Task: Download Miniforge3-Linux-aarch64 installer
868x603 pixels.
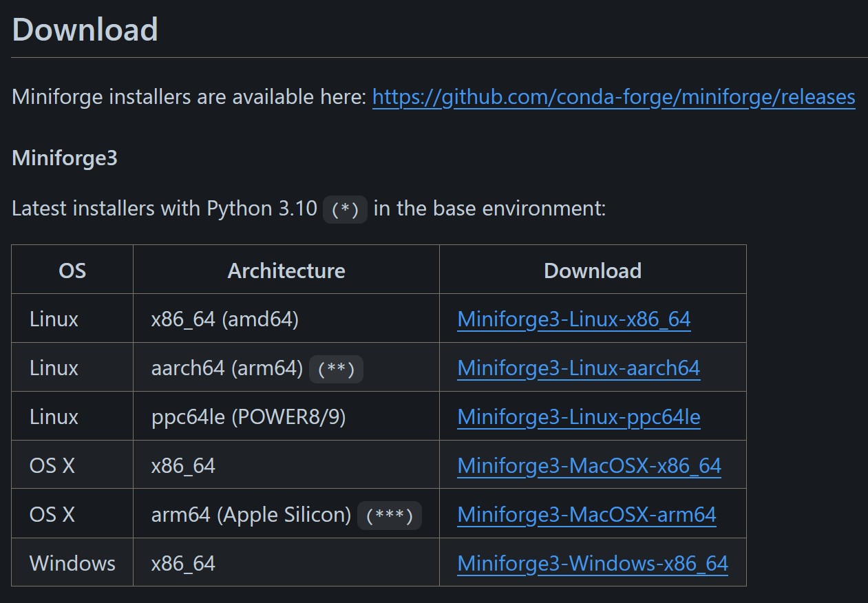Action: (x=579, y=368)
